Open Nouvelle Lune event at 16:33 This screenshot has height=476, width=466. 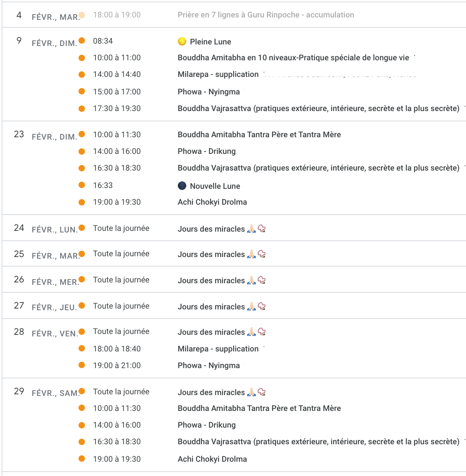215,186
